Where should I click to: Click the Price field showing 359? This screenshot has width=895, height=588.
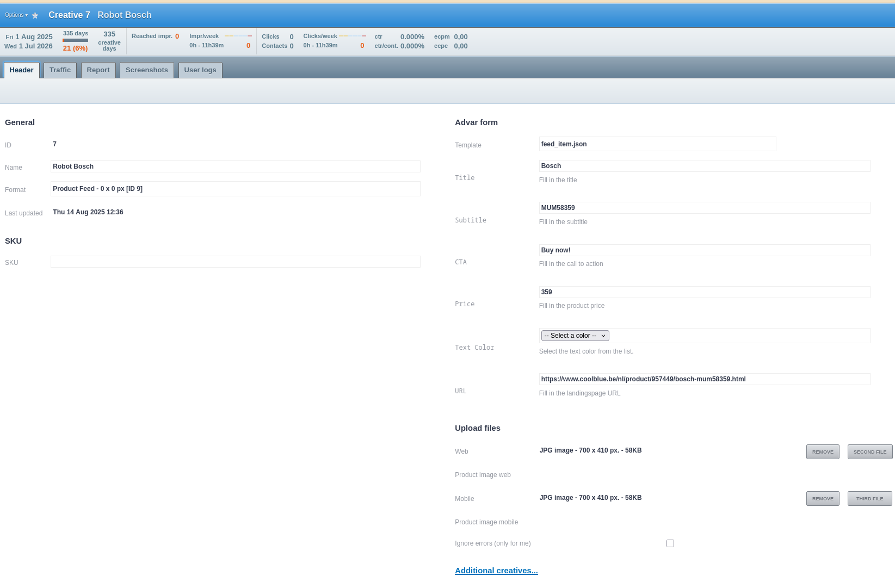[704, 292]
